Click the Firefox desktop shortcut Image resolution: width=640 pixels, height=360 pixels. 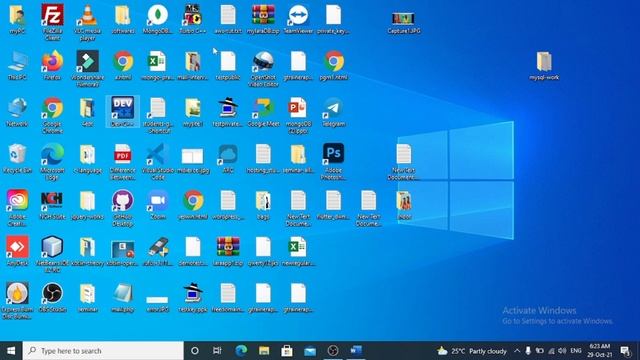[x=52, y=62]
